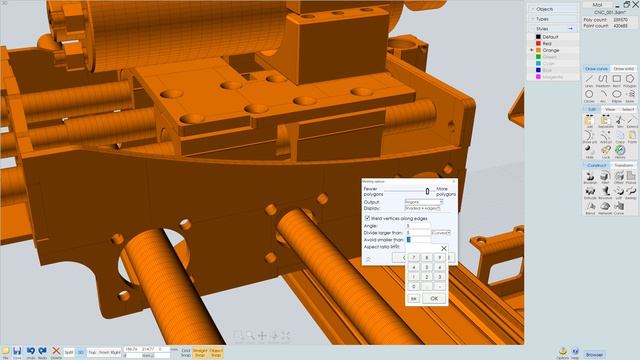Click the red Delete X icon
This screenshot has height=360, width=640.
(56, 352)
